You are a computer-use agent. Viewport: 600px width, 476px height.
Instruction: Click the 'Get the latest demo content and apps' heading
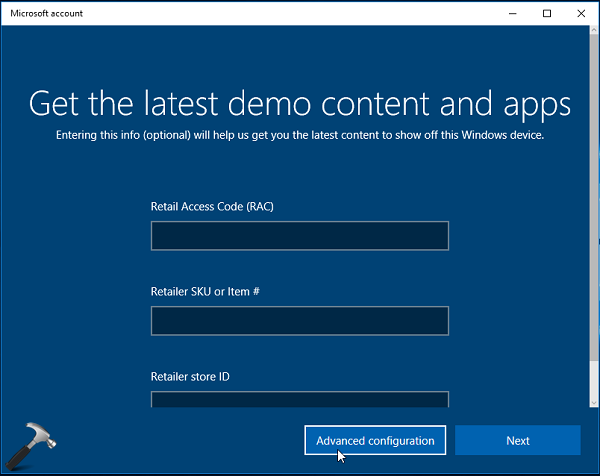pyautogui.click(x=300, y=104)
